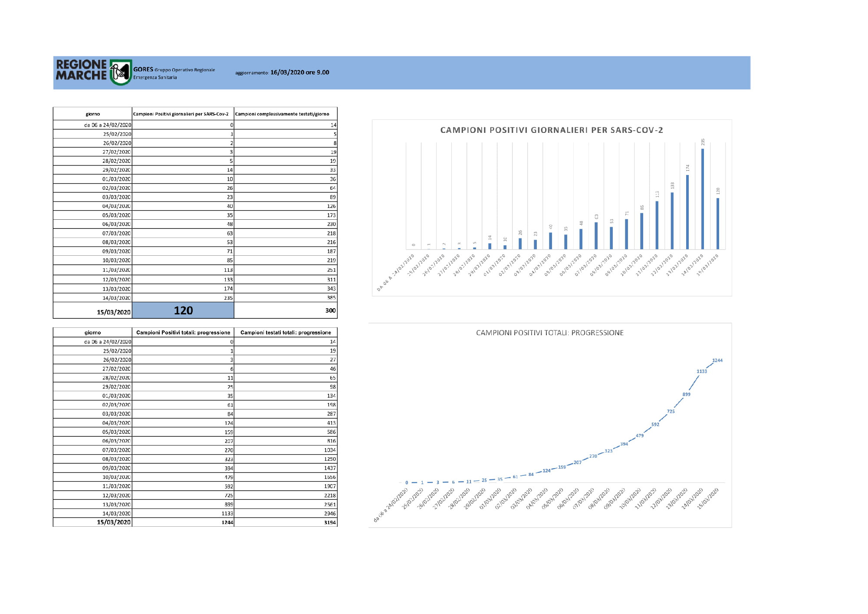Viewport: 868px width, 614px height.
Task: Click the 394 data label on the line chart
Action: [x=624, y=444]
